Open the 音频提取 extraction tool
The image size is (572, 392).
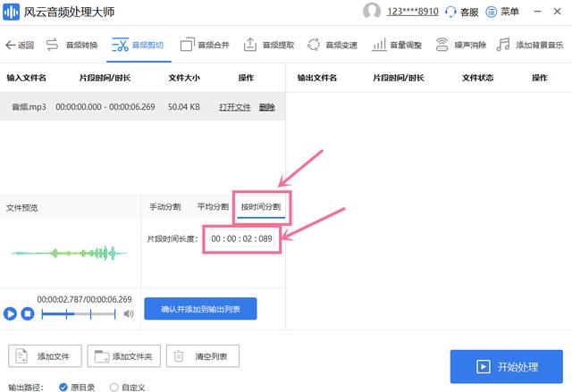pyautogui.click(x=268, y=45)
